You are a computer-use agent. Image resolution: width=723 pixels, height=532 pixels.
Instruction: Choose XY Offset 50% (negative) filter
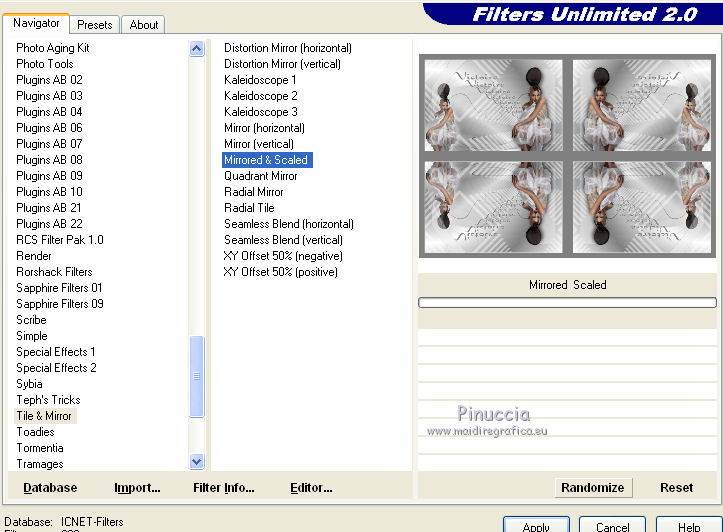pyautogui.click(x=283, y=256)
